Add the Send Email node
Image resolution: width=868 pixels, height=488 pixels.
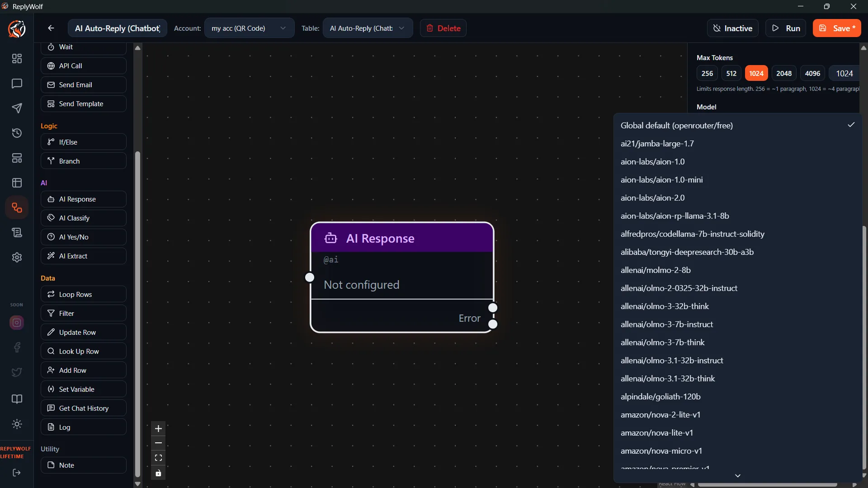[x=83, y=85]
